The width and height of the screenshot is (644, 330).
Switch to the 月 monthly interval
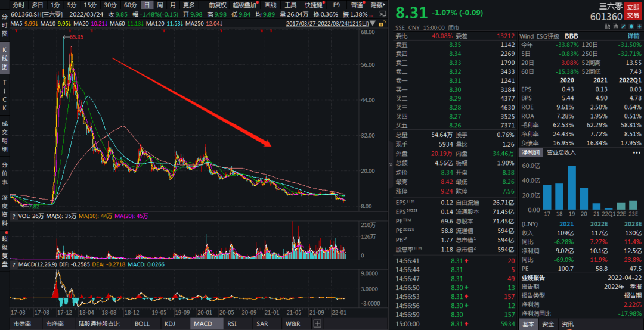point(173,5)
